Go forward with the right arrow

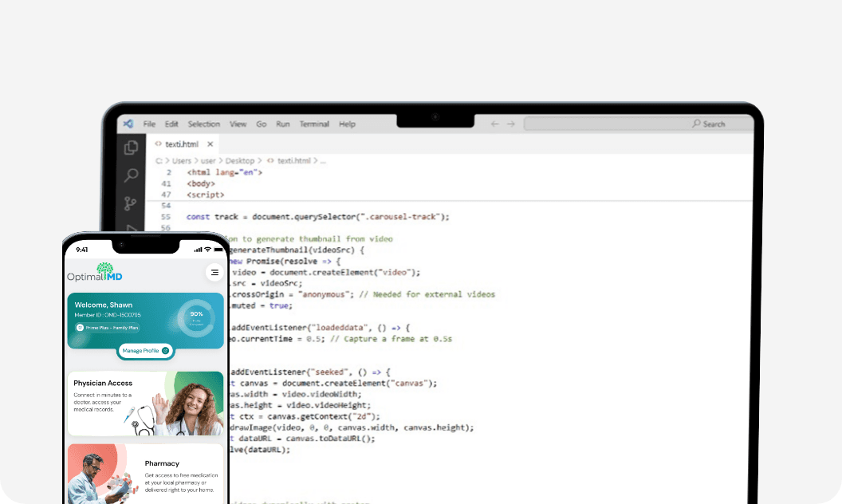point(510,124)
